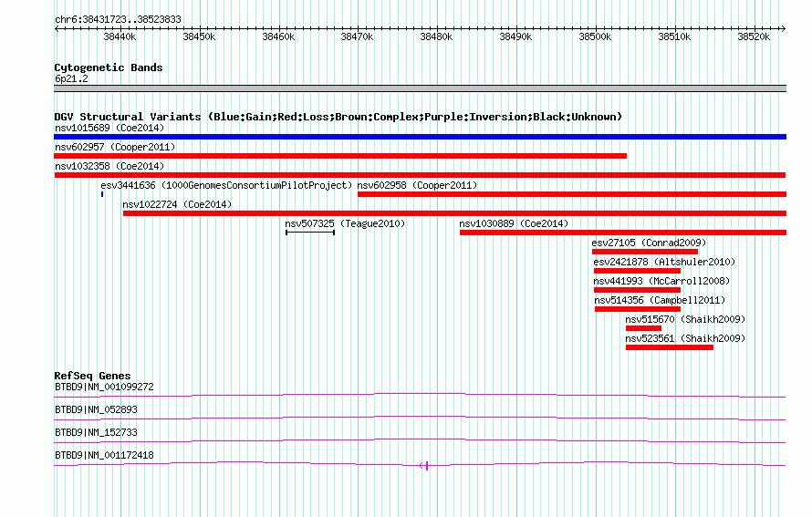Screen dimensions: 812x517
Task: Open the nsv602958 (Cooper2011) label
Action: point(417,185)
